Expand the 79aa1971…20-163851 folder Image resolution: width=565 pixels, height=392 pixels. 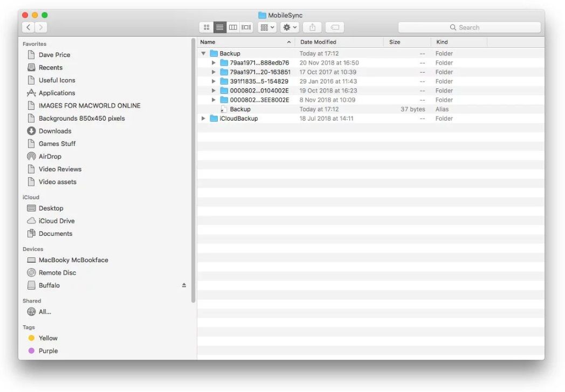pyautogui.click(x=213, y=72)
